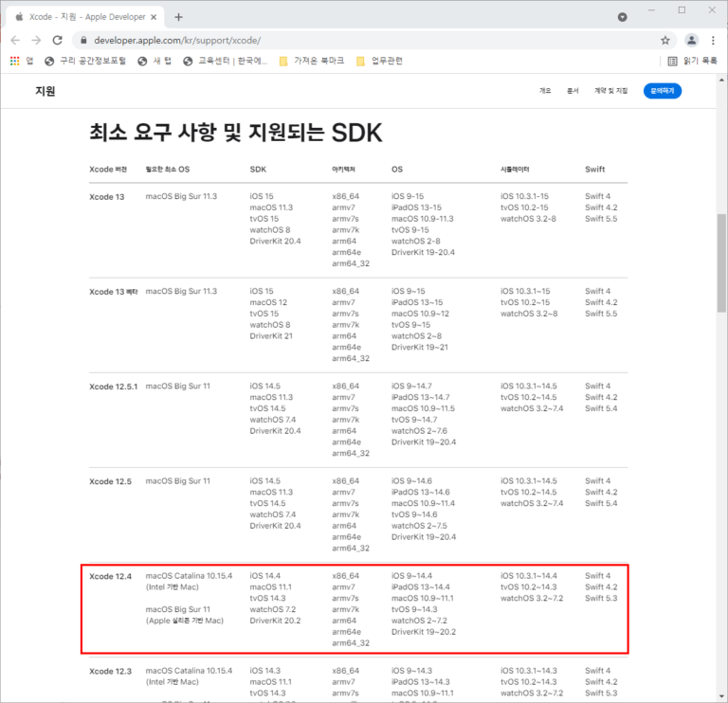The height and width of the screenshot is (703, 728).
Task: Click iOS 14.4 SDK in Xcode 12.4 row
Action: [x=265, y=576]
